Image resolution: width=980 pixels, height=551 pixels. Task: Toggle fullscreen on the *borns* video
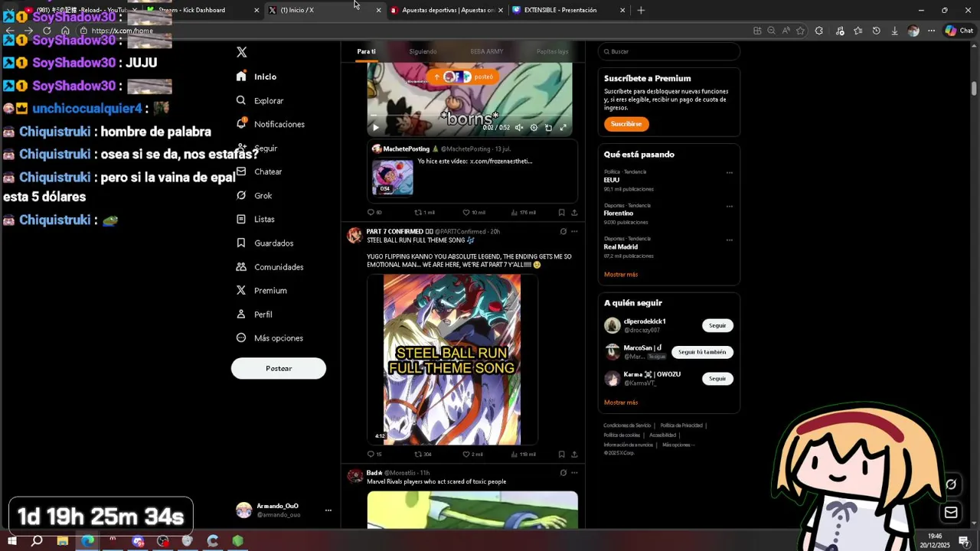click(x=563, y=128)
